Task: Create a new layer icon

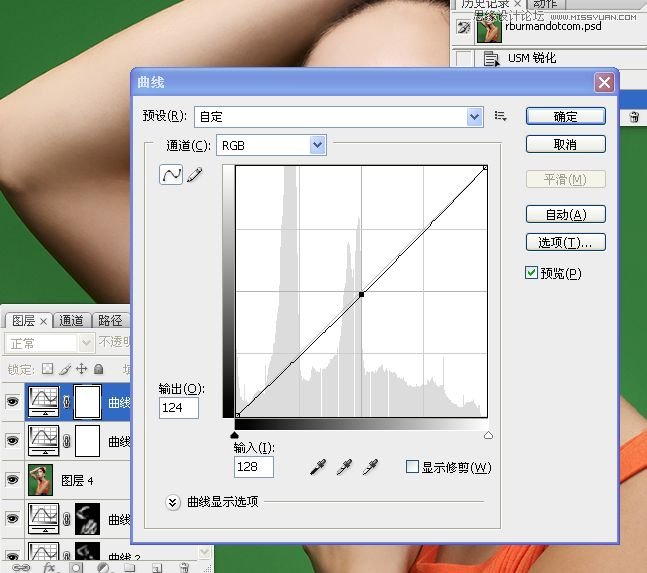Action: pos(157,568)
